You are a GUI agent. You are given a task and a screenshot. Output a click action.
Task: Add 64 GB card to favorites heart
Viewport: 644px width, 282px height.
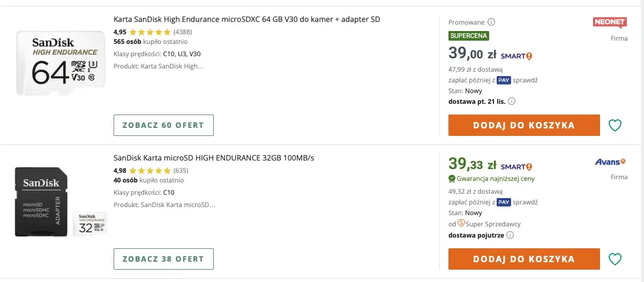pos(615,125)
